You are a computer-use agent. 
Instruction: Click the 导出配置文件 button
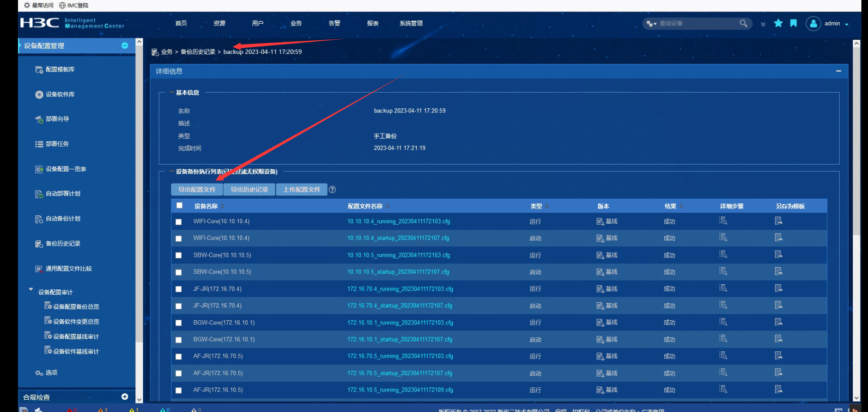coord(197,189)
